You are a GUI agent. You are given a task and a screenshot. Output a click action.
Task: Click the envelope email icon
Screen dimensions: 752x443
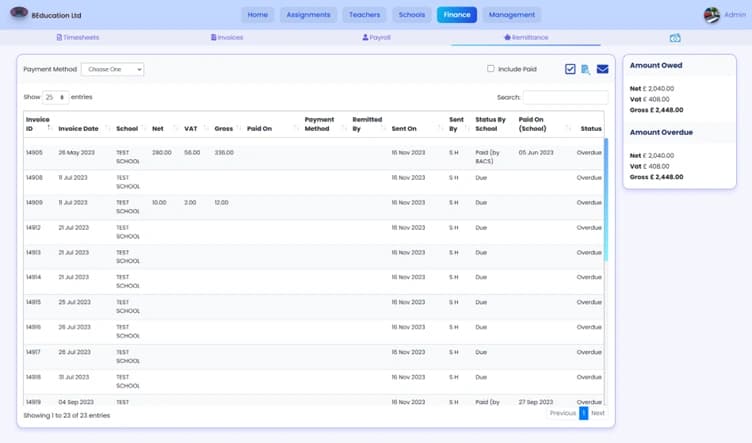click(x=602, y=69)
